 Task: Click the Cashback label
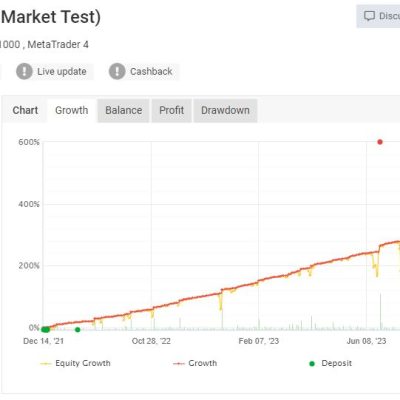coord(151,71)
